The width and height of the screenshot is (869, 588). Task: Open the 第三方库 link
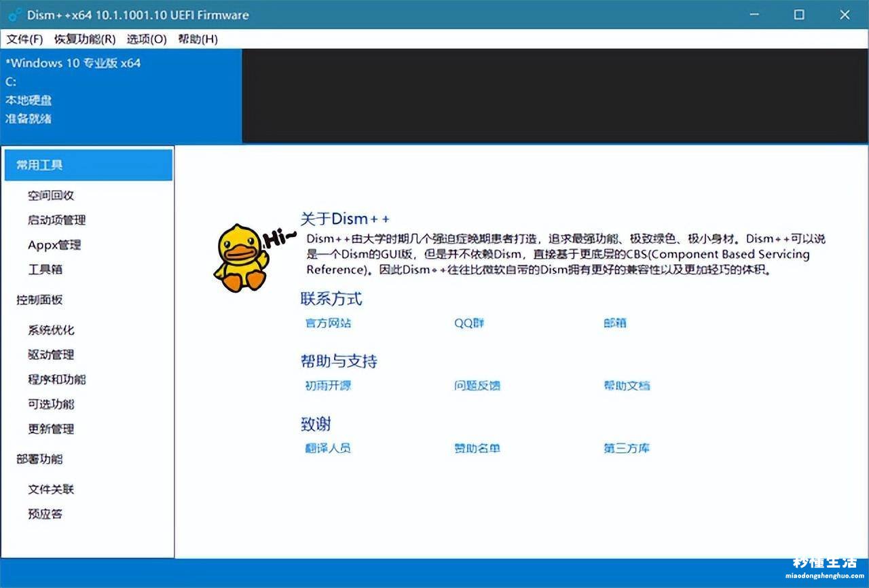[x=627, y=448]
